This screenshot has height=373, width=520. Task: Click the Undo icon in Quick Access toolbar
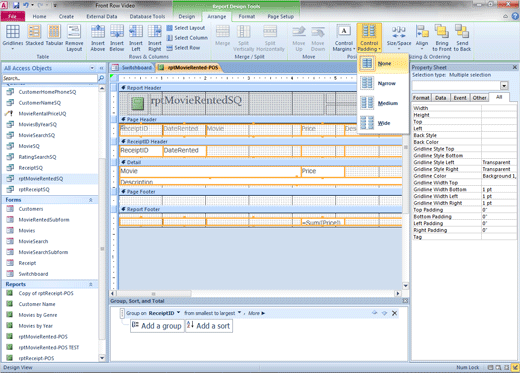tap(26, 5)
